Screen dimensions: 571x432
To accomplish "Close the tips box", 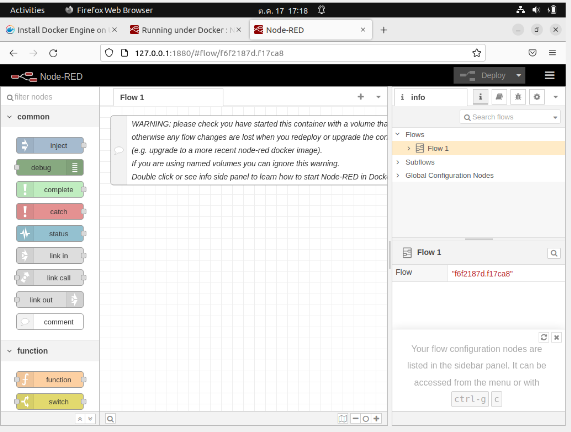I will pyautogui.click(x=556, y=337).
